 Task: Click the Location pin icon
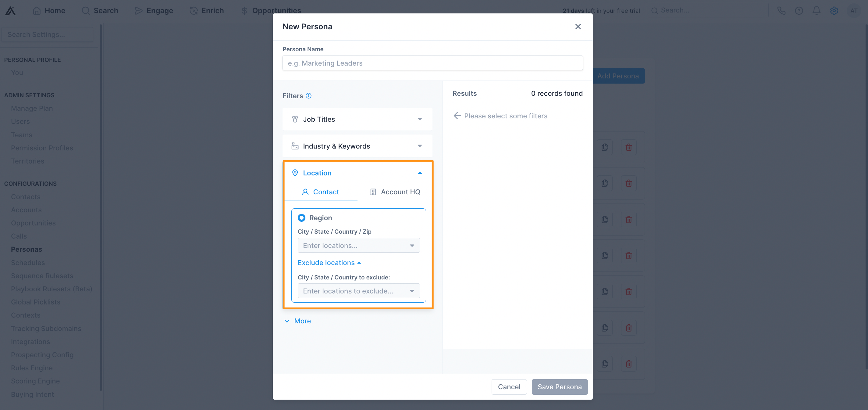coord(295,173)
